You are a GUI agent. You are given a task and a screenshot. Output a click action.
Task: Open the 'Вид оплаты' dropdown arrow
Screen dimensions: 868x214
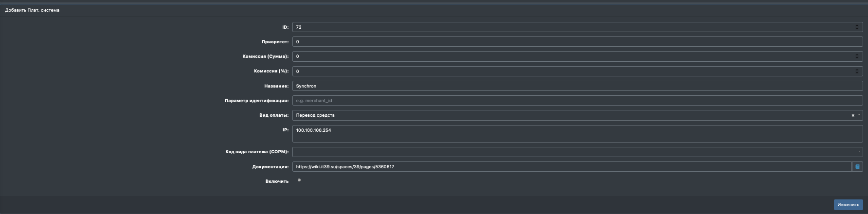(859, 115)
